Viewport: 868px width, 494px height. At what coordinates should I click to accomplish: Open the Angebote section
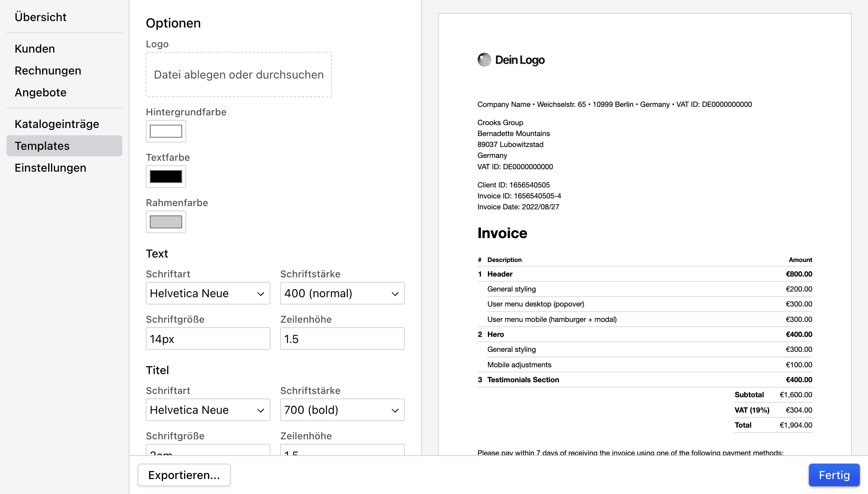point(40,92)
